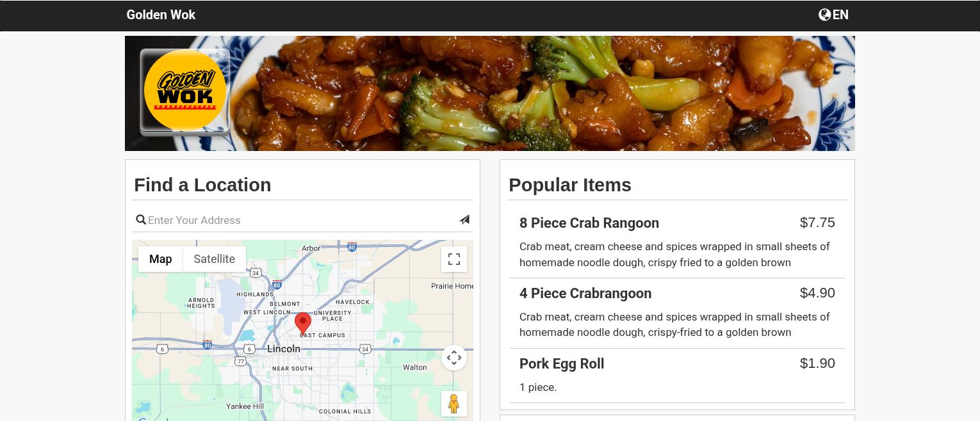This screenshot has width=980, height=421.
Task: Click Interstate 80 shield near Arbor
Action: 352,246
